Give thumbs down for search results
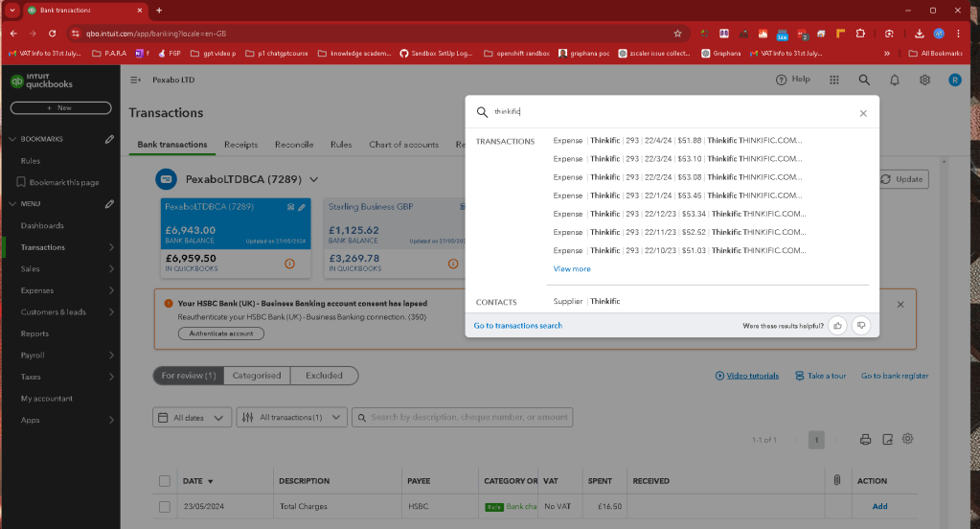 point(861,326)
